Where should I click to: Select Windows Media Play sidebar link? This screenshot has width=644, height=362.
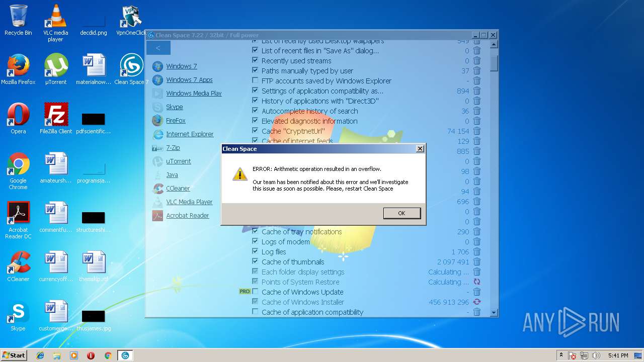pyautogui.click(x=194, y=94)
